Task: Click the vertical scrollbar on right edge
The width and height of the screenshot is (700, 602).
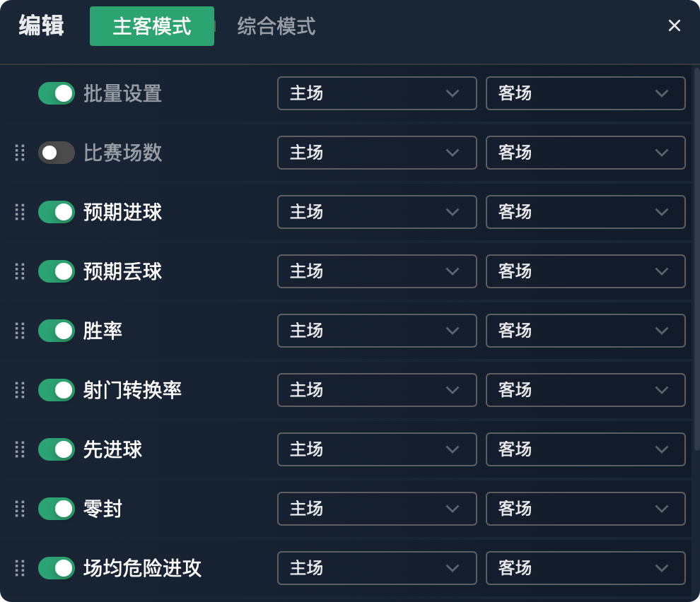Action: pos(696,259)
